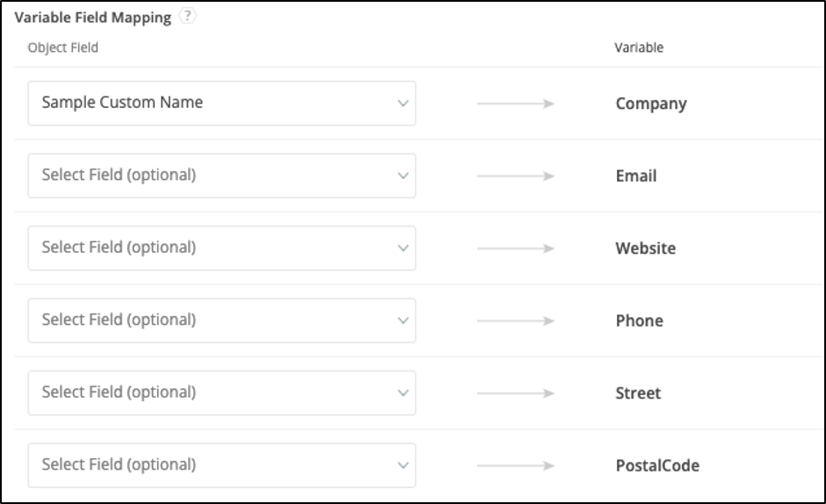
Task: Click the arrow pointing to Website
Action: [x=515, y=248]
